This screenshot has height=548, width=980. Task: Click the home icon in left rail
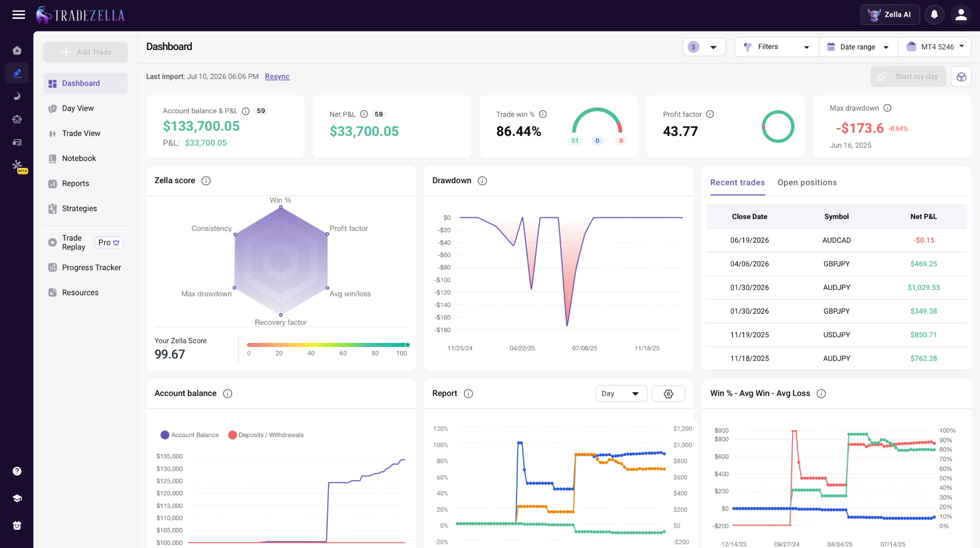click(17, 51)
